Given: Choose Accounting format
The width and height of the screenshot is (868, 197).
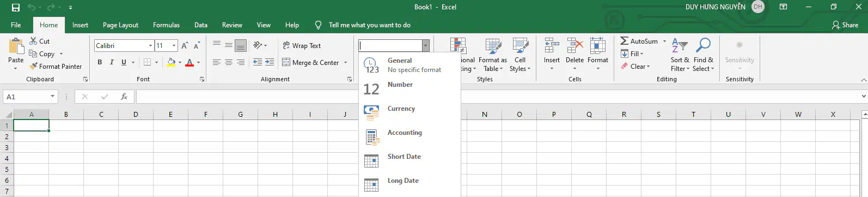Looking at the screenshot, I should point(409,137).
